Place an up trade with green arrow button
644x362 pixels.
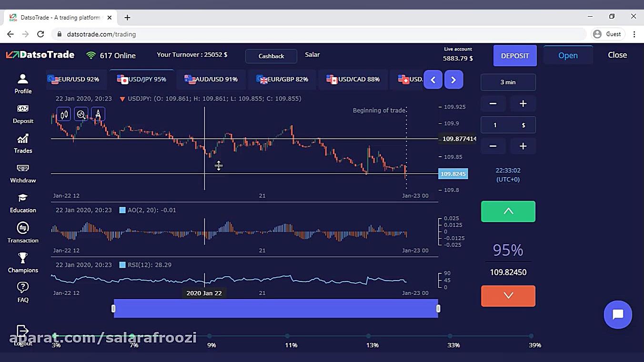click(508, 211)
